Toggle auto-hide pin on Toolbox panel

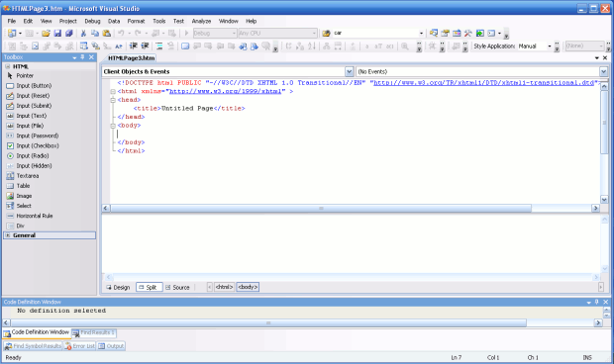(82, 57)
